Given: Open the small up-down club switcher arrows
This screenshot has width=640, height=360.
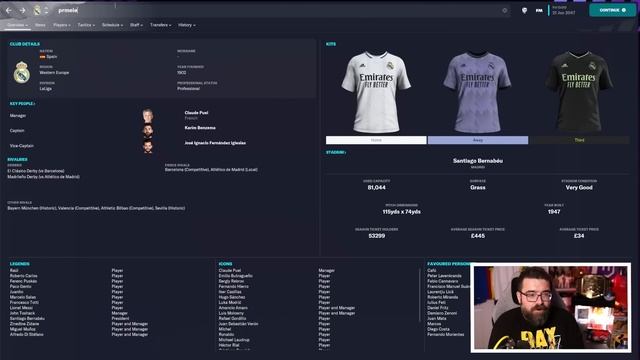Looking at the screenshot, I should click(x=46, y=10).
